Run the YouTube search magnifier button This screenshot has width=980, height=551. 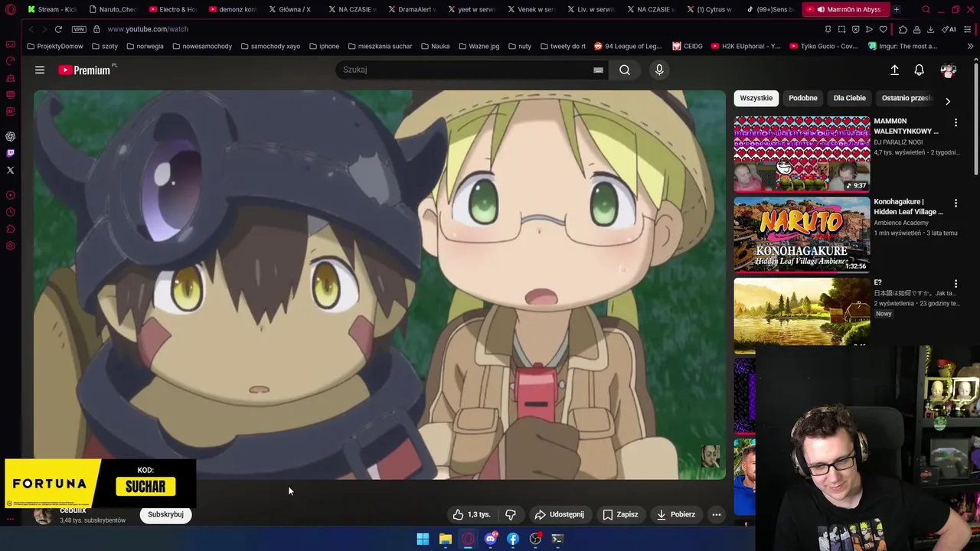pos(625,70)
